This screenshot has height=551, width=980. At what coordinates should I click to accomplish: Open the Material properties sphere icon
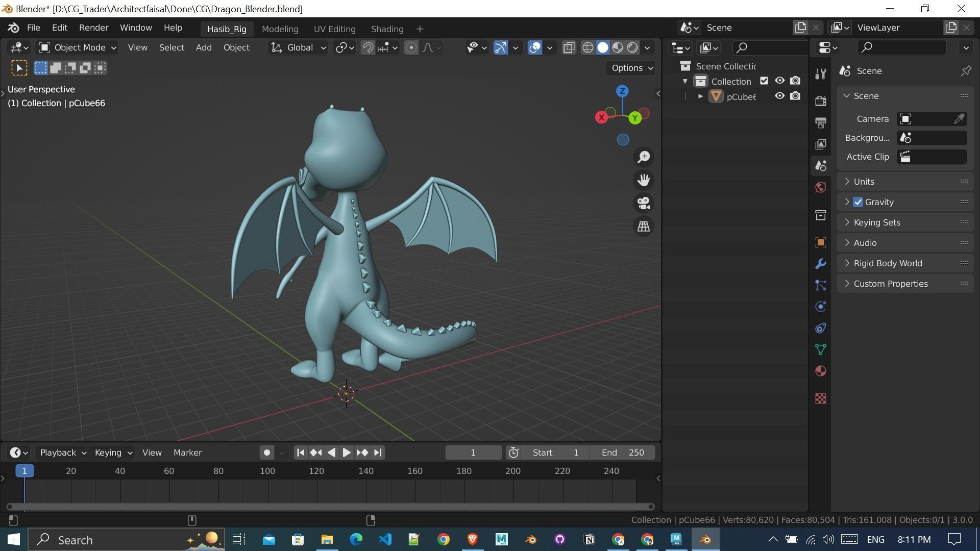pyautogui.click(x=821, y=371)
